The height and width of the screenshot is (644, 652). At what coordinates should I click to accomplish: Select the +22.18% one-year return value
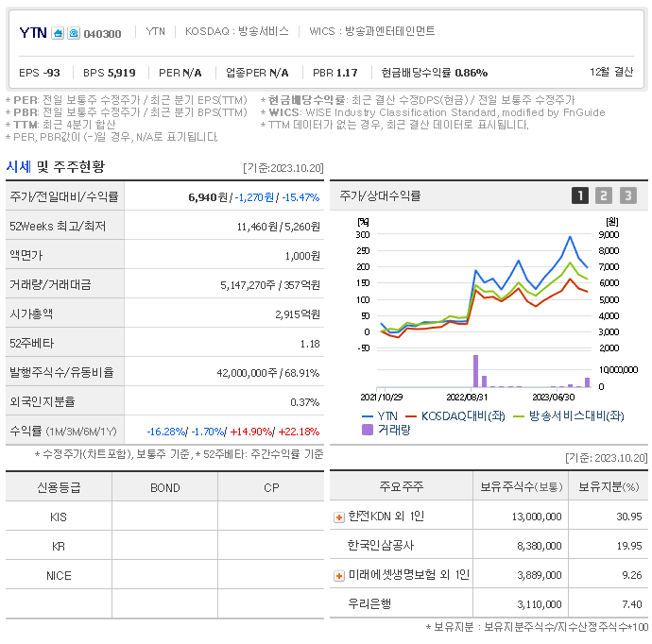pos(299,432)
